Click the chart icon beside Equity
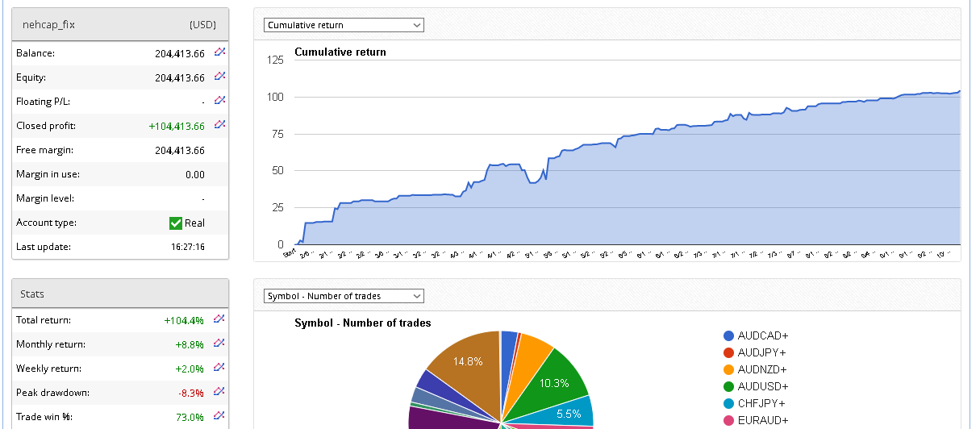This screenshot has height=429, width=980. tap(219, 77)
